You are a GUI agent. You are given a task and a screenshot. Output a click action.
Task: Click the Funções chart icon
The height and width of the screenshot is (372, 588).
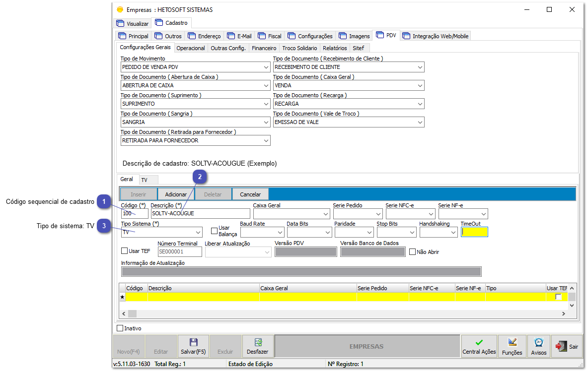[x=512, y=342]
